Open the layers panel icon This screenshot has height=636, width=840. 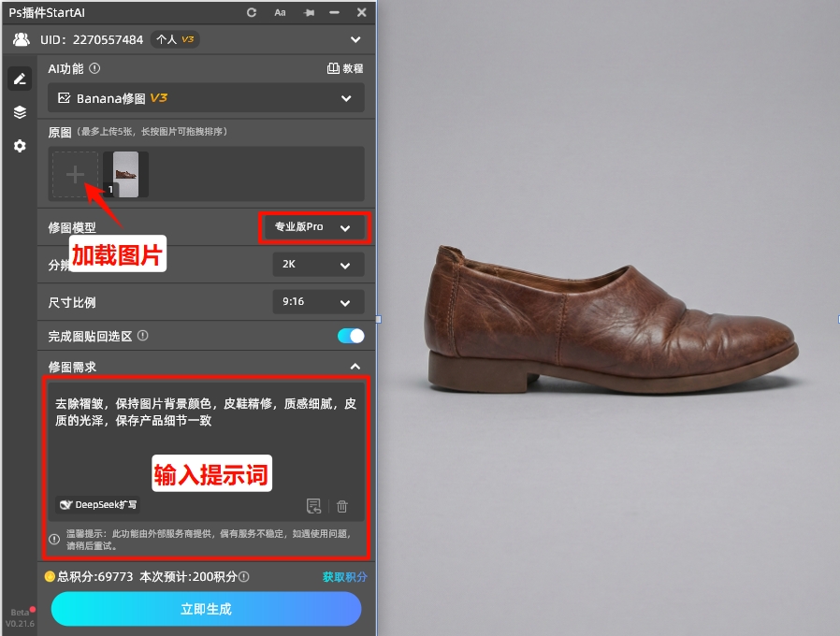pos(20,112)
